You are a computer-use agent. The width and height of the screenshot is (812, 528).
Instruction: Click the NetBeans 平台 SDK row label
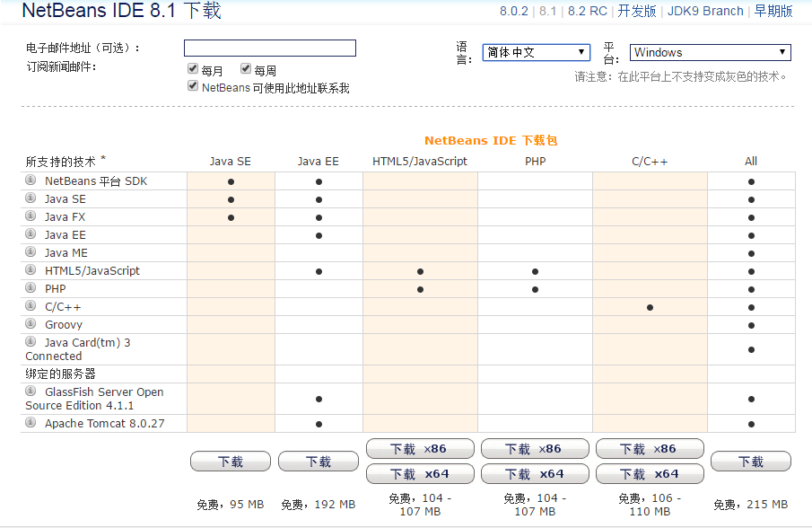[x=96, y=180]
